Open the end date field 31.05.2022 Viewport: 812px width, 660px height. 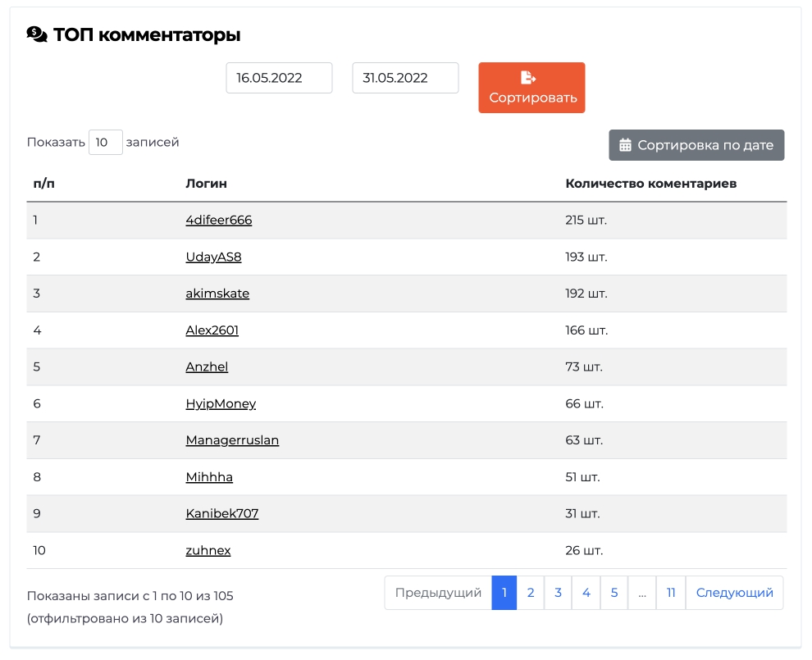405,78
